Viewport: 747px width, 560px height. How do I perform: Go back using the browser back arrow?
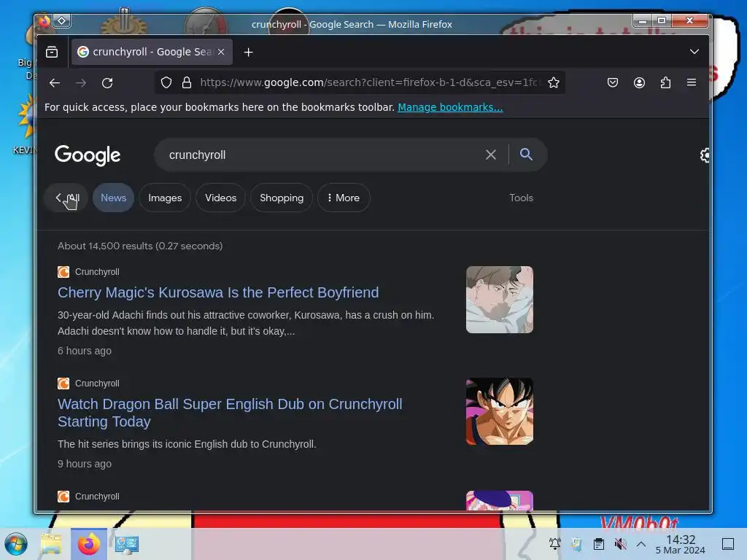tap(55, 83)
